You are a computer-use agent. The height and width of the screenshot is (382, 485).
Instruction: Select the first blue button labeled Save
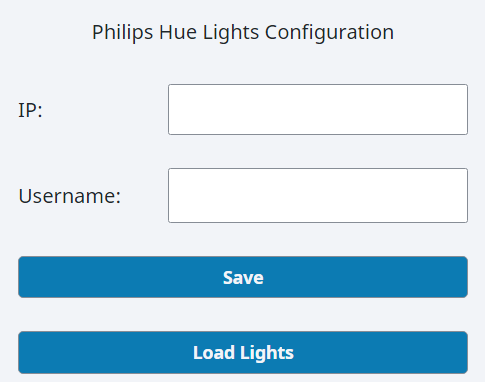[243, 277]
